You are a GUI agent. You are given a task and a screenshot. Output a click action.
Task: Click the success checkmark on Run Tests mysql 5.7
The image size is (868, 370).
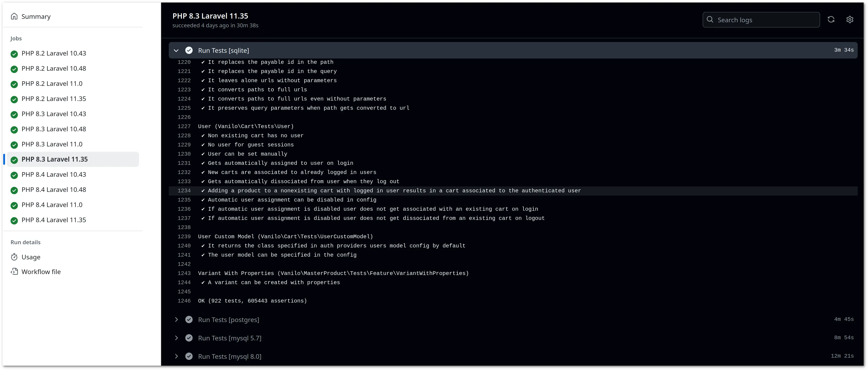tap(189, 337)
